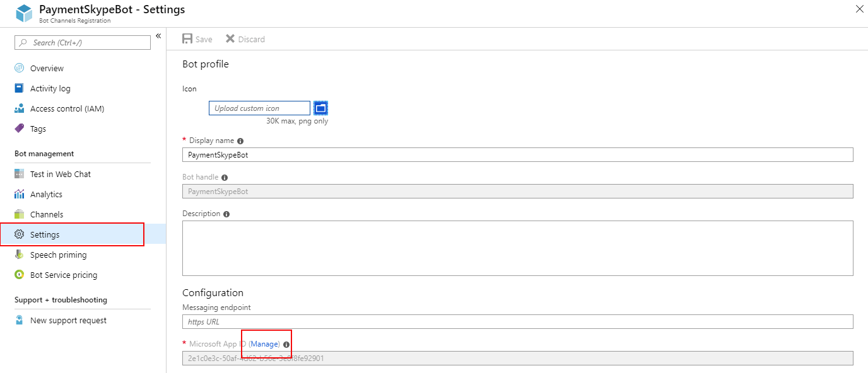Image resolution: width=868 pixels, height=373 pixels.
Task: Click the New support request icon
Action: point(19,320)
